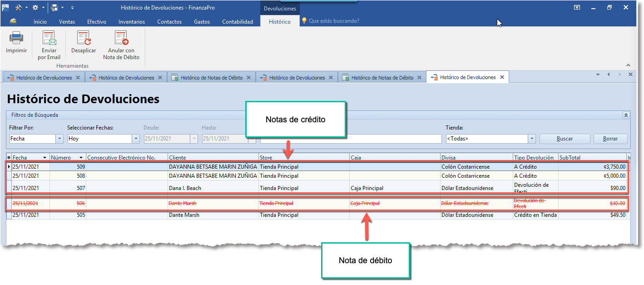Collapse the ribbon with the chevron-up icon
The image size is (644, 285).
coord(629,65)
